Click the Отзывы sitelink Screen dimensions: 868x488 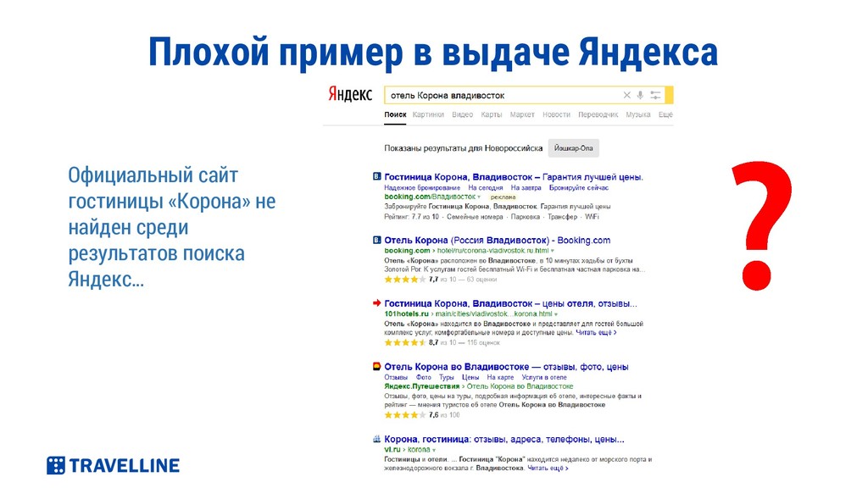pyautogui.click(x=396, y=377)
